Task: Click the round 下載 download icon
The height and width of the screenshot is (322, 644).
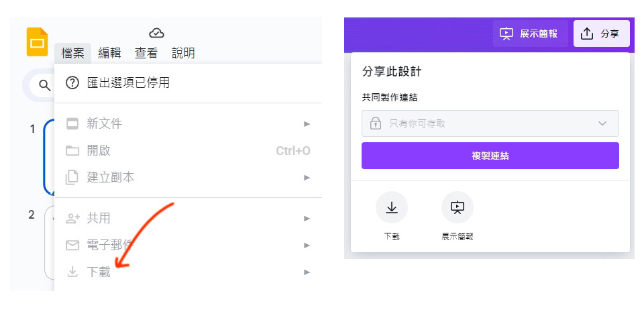Action: tap(392, 207)
